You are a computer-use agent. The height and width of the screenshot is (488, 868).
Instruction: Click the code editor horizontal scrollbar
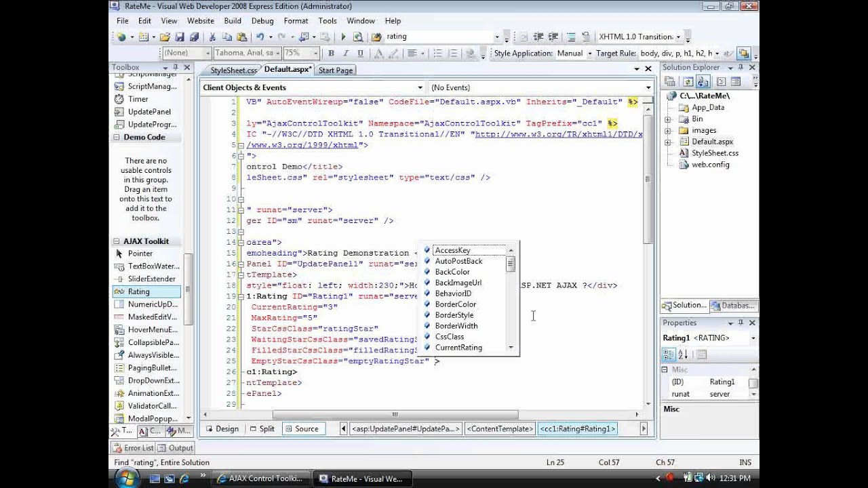[395, 415]
